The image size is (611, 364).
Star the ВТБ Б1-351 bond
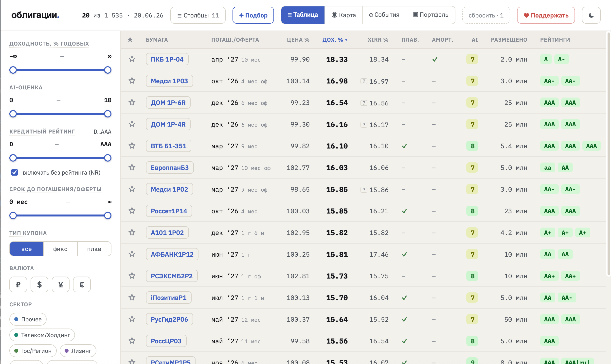(132, 146)
